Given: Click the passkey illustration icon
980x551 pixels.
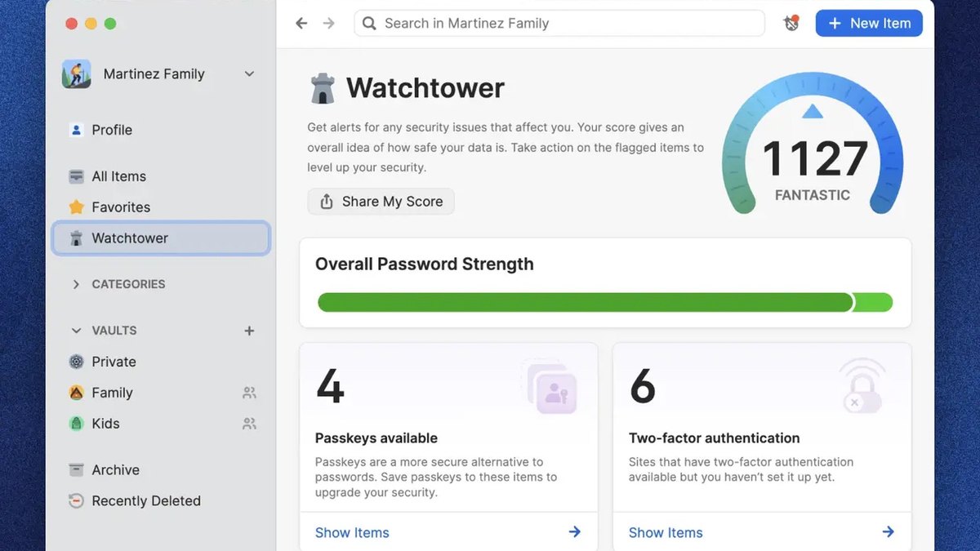Looking at the screenshot, I should [x=549, y=386].
